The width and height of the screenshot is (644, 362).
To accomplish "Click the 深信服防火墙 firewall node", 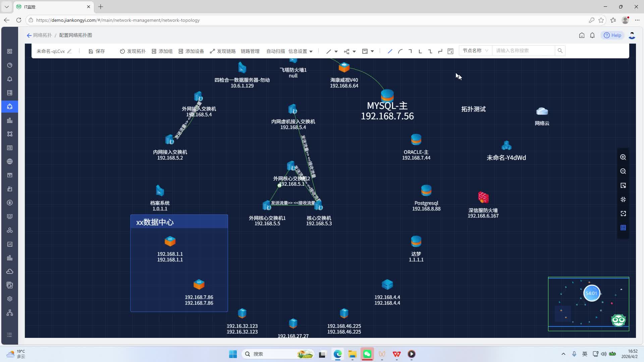I will click(x=483, y=198).
